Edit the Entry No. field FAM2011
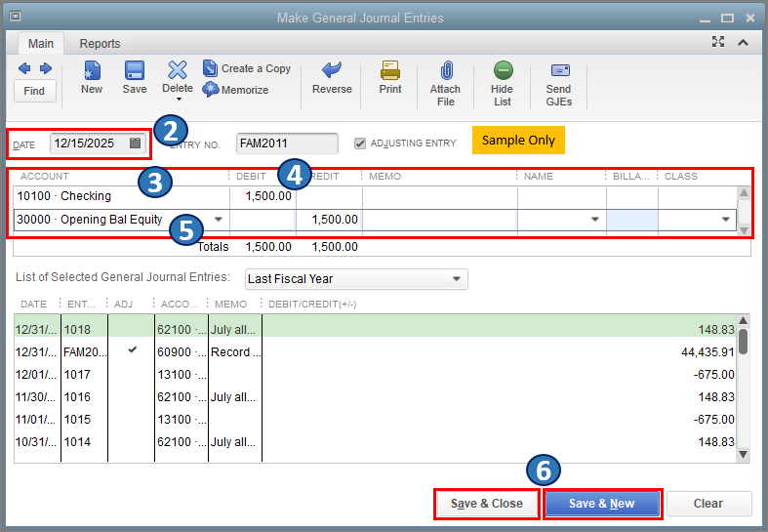768x532 pixels. click(x=287, y=143)
